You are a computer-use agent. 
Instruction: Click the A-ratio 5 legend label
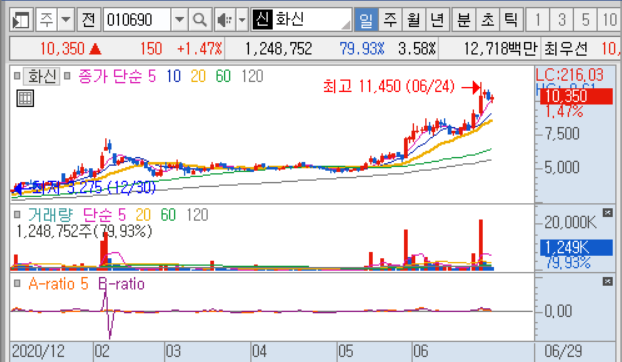coord(58,284)
